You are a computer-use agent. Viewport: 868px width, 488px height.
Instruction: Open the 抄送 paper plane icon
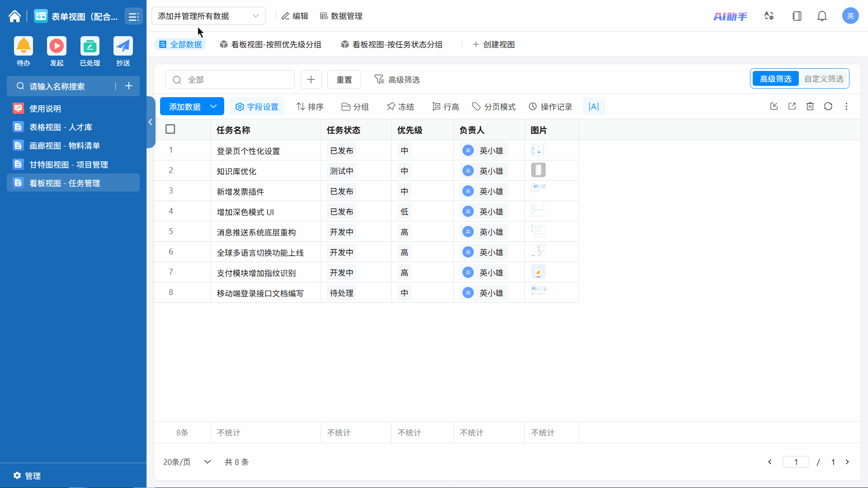pyautogui.click(x=123, y=47)
